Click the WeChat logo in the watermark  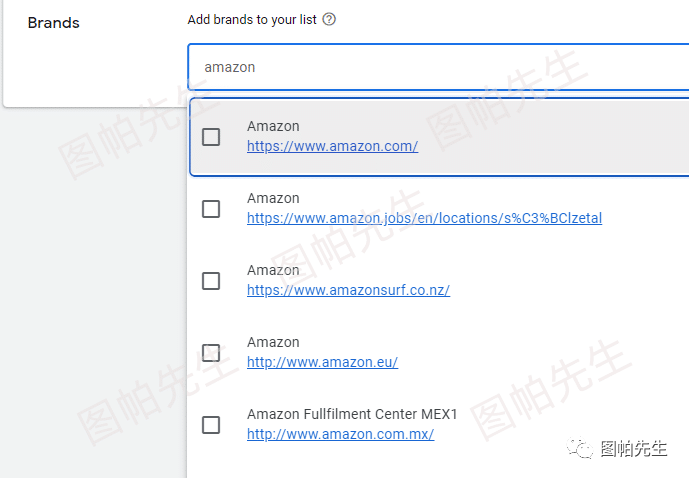pyautogui.click(x=580, y=448)
